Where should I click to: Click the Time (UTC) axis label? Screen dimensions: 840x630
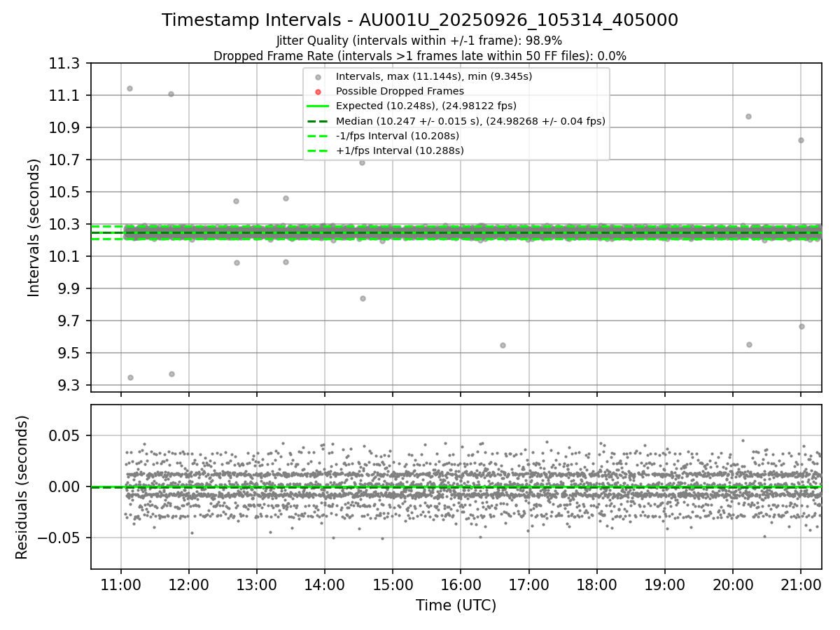point(456,605)
